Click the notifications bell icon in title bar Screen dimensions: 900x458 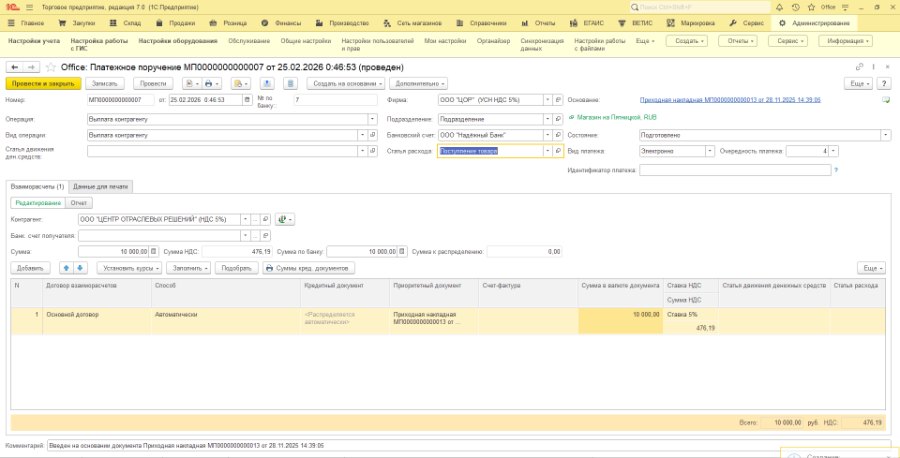pos(779,7)
